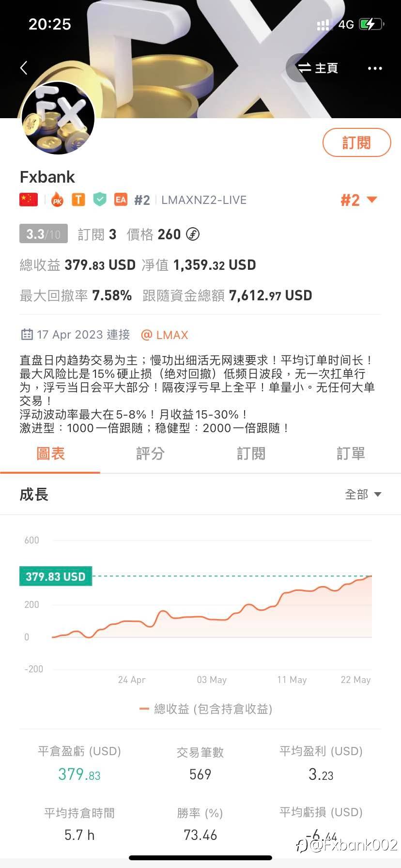401x868 pixels.
Task: Open the 訂單 orders tab
Action: (x=351, y=454)
